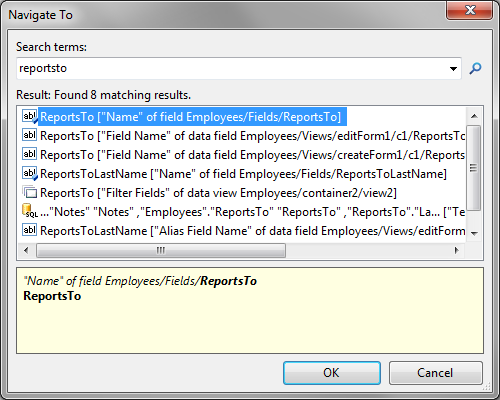The width and height of the screenshot is (500, 400).
Task: Click the results list scroll up arrow
Action: (474, 116)
